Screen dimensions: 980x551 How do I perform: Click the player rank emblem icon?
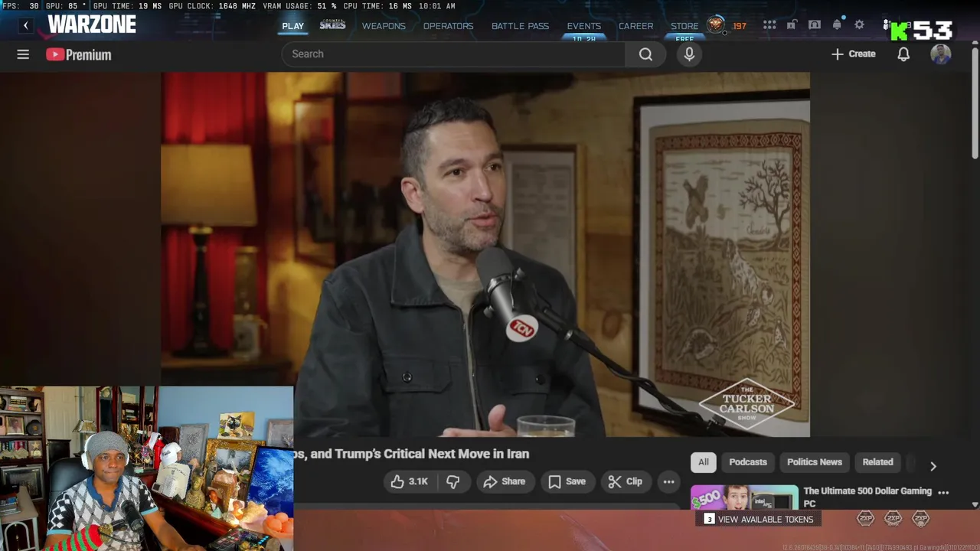click(x=716, y=24)
